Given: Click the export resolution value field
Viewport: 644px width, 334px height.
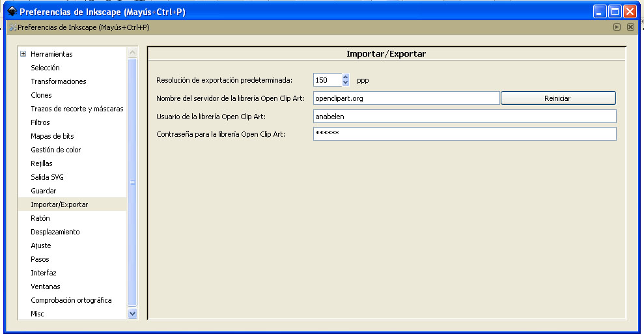Looking at the screenshot, I should 327,80.
